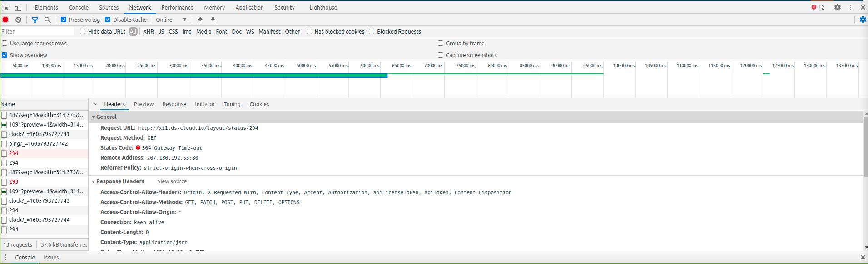Show the Cookies tab of request
868x264 pixels.
click(x=259, y=104)
